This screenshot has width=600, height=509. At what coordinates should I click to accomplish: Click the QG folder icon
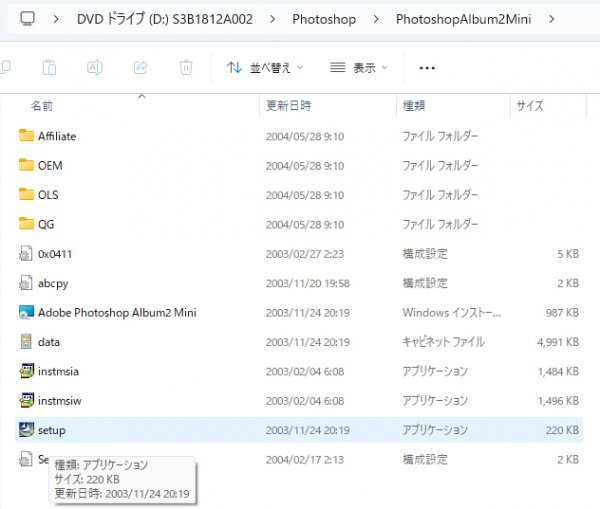26,224
